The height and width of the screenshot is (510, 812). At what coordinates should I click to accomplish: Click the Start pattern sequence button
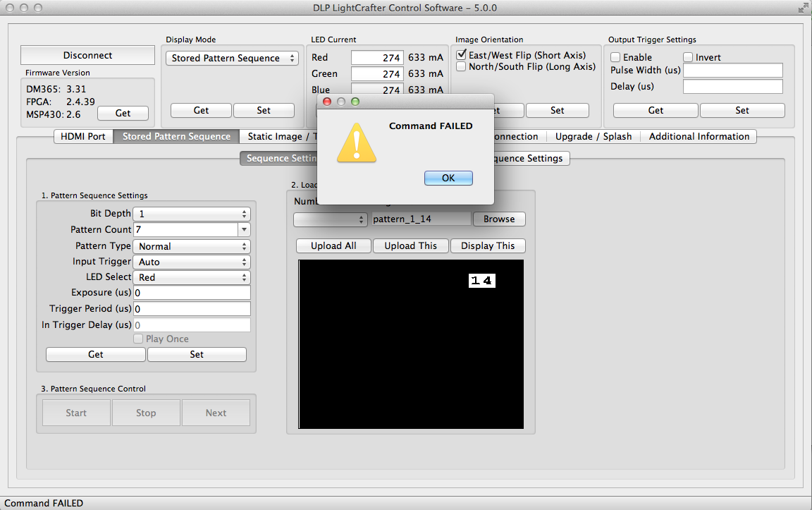pos(76,413)
